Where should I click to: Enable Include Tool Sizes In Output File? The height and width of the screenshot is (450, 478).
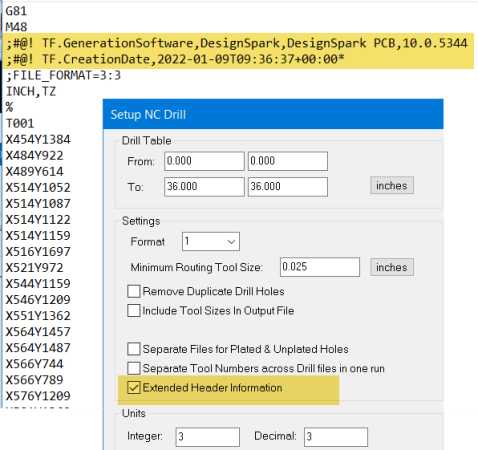point(134,311)
